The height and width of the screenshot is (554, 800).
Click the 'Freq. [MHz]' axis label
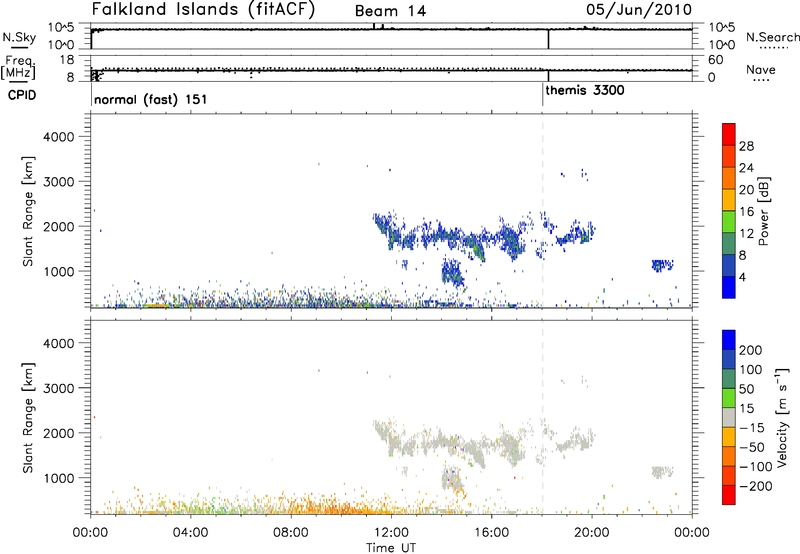[x=19, y=67]
